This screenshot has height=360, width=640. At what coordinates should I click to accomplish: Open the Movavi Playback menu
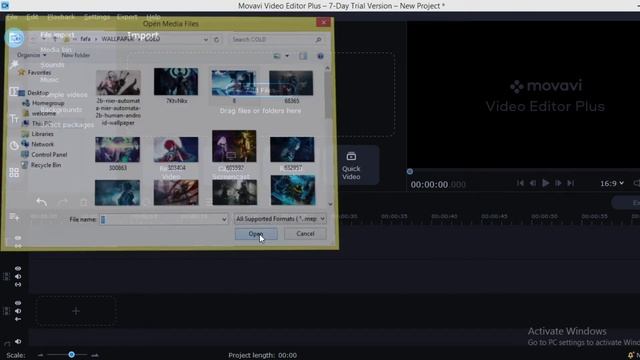tap(61, 17)
